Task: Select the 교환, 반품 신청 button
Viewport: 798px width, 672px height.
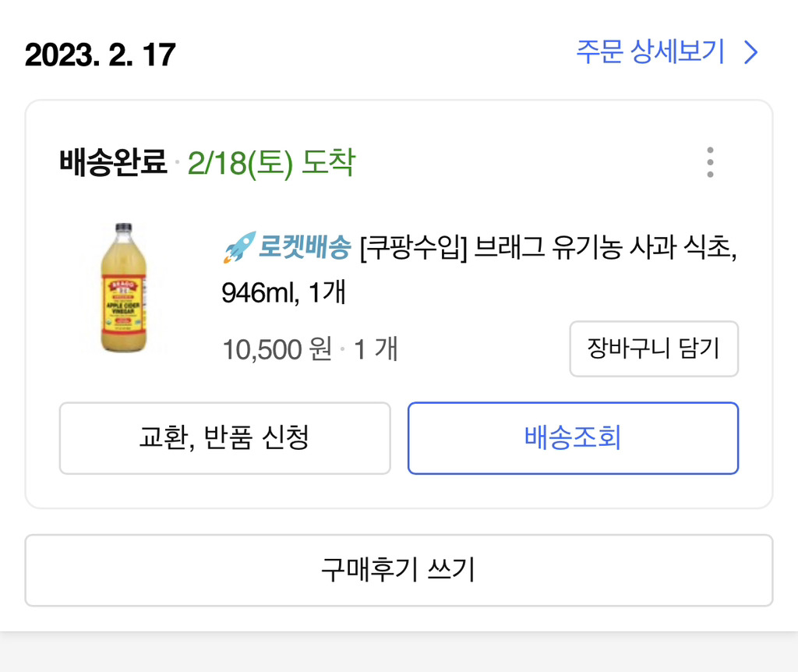Action: pyautogui.click(x=224, y=437)
